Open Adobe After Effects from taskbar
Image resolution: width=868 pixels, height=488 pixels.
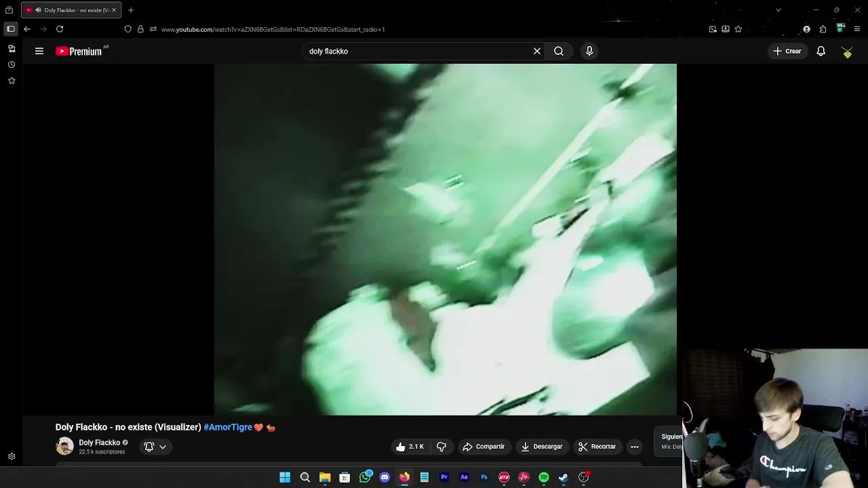coord(464,477)
